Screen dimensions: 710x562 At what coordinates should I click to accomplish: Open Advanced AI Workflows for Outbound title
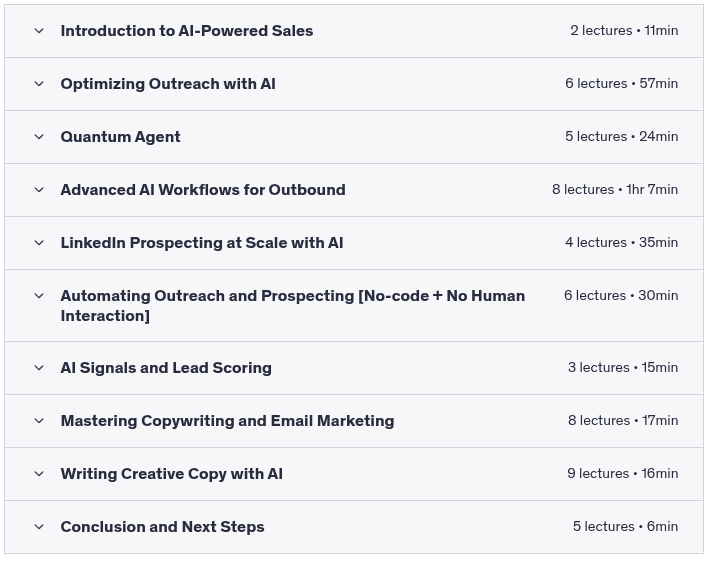202,190
